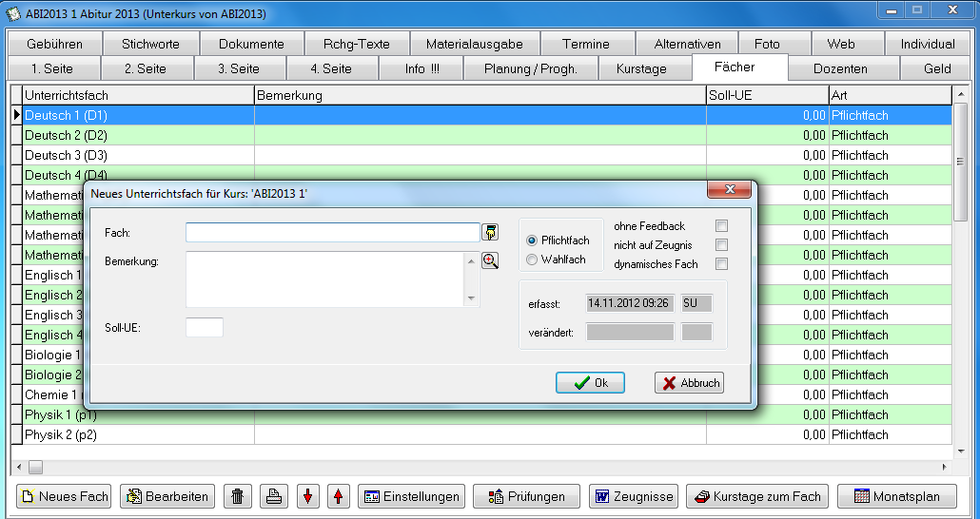Open Einstellungen button
The image size is (980, 519).
point(412,496)
